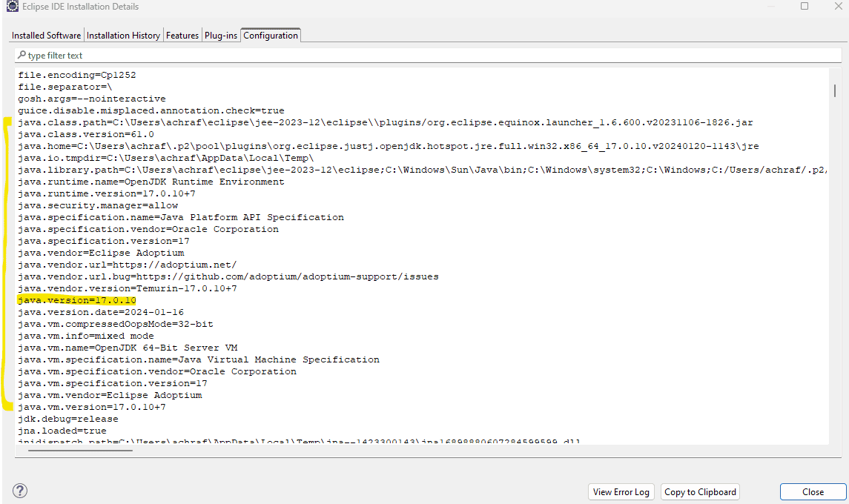Click java.specification.vendor=Oracle Corporation line

click(148, 230)
